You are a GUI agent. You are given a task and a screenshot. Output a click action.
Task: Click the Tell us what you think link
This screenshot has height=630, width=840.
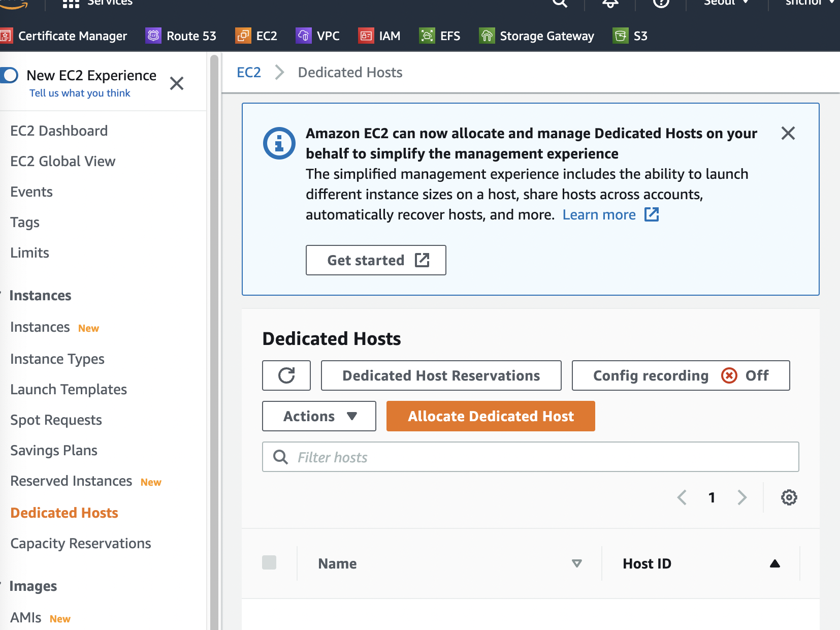coord(80,93)
